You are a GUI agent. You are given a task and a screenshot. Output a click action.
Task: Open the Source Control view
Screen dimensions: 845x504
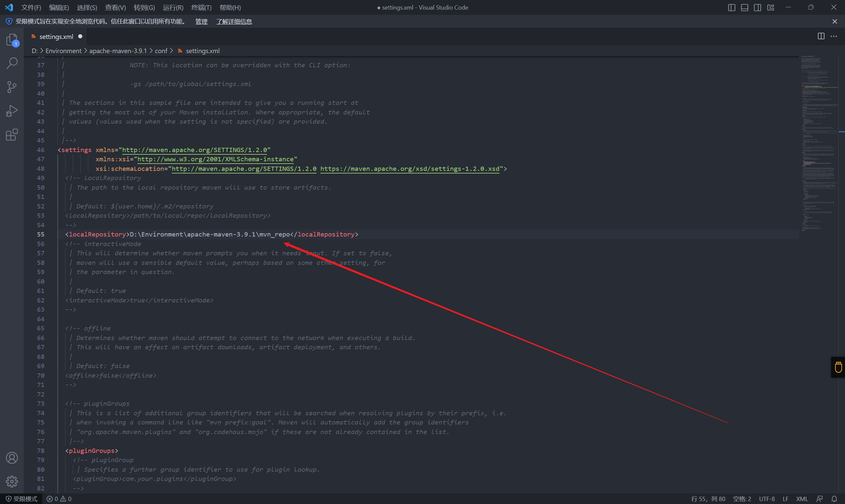(12, 87)
